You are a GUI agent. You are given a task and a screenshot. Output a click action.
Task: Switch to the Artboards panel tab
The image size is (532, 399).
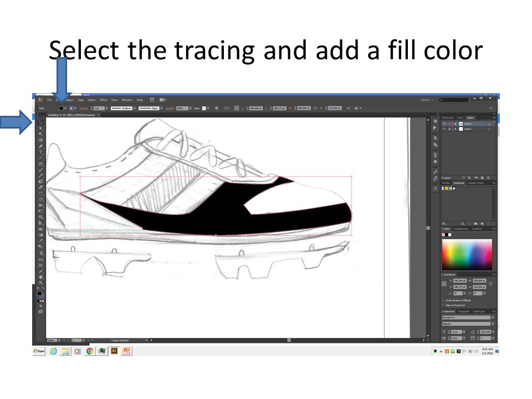[x=448, y=117]
